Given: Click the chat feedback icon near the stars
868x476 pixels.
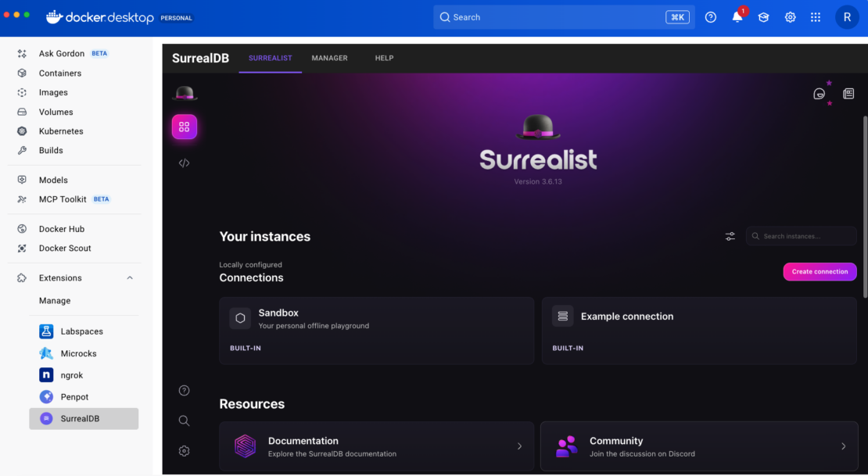Looking at the screenshot, I should pyautogui.click(x=819, y=93).
